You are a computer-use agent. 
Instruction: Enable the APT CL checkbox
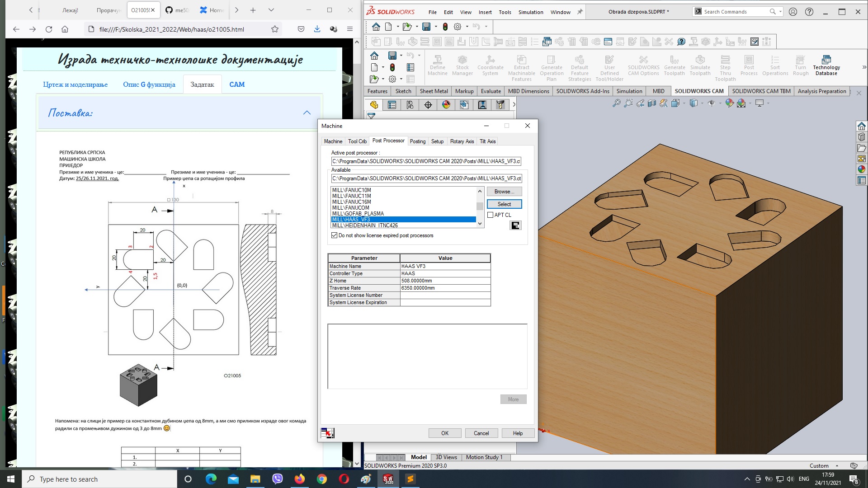[491, 215]
